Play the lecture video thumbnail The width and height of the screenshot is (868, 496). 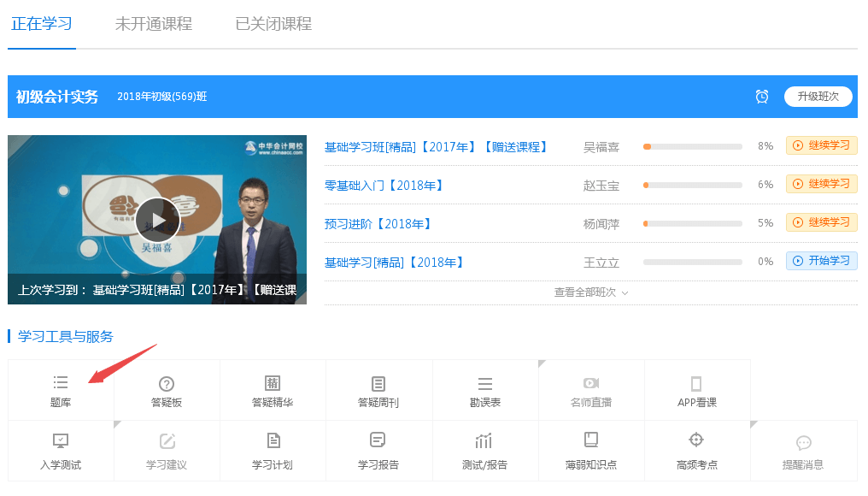click(157, 219)
